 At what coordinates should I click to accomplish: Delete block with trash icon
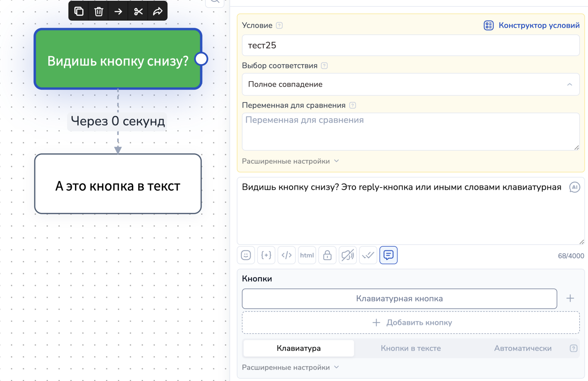pos(99,11)
